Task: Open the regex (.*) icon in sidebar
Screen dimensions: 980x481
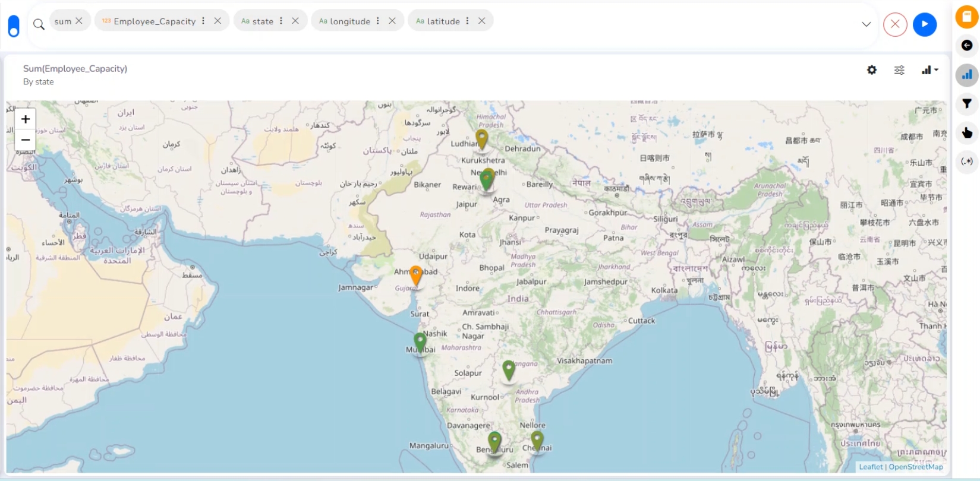Action: pos(966,162)
